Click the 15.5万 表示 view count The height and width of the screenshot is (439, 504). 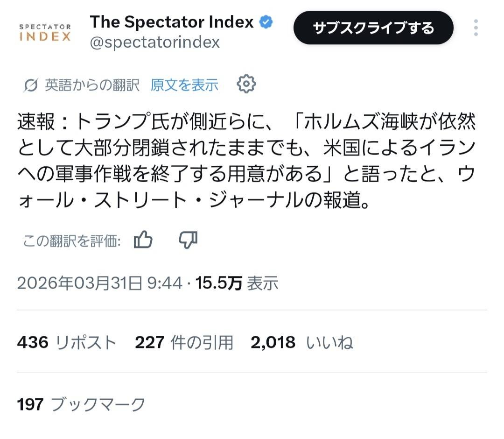click(x=237, y=283)
